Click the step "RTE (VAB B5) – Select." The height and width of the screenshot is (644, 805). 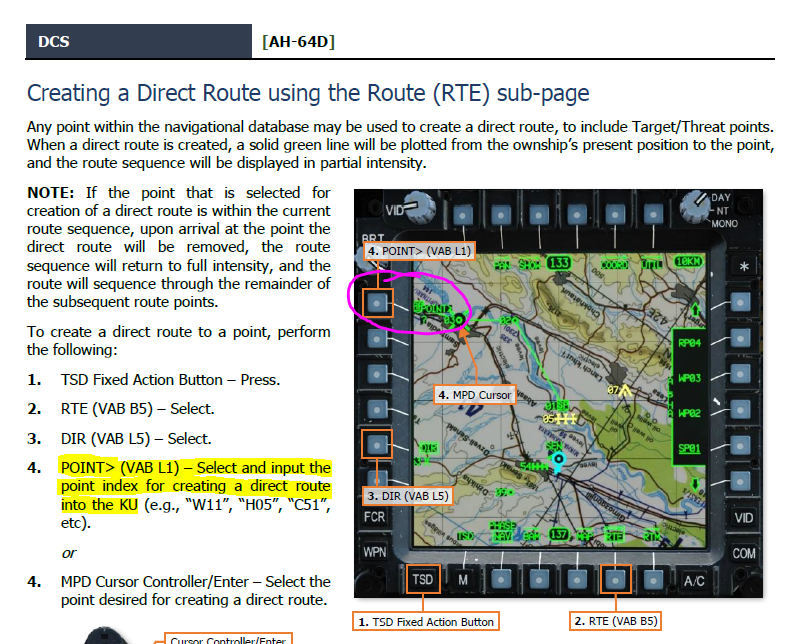[x=138, y=409]
